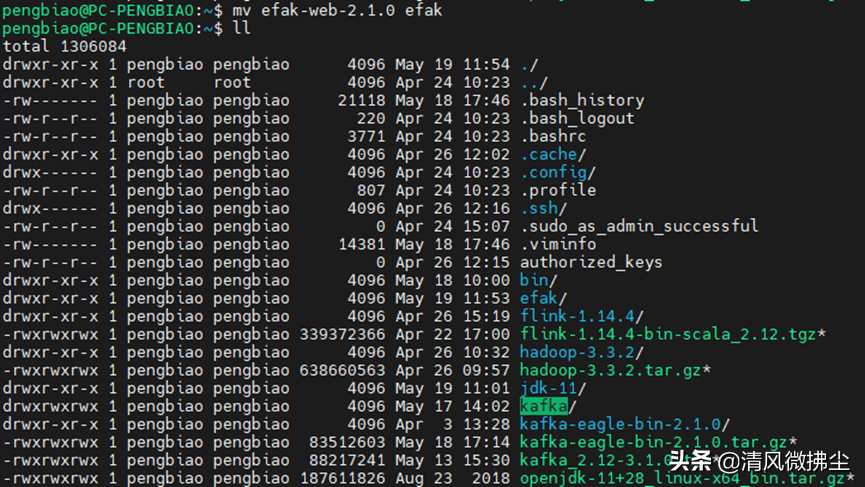
Task: Click the kafka-eagle-bin-2.1.0.tar.gz archive name
Action: tap(653, 442)
